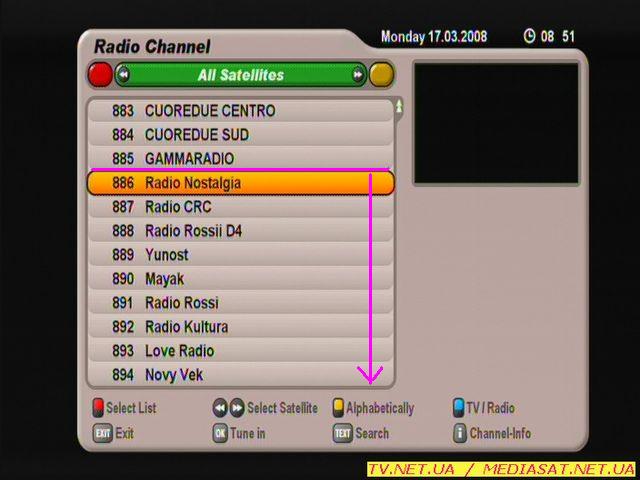Select channel 883 CUOREDUE CENTRO
640x480 pixels.
point(240,111)
